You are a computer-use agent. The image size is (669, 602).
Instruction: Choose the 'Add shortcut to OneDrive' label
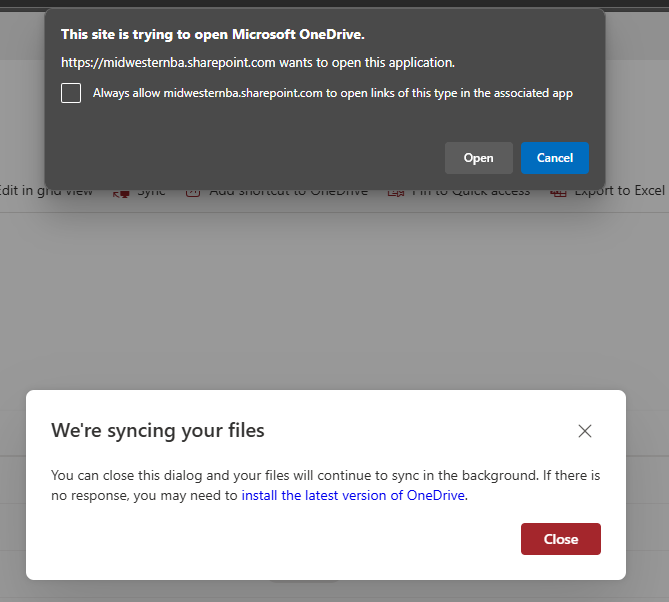click(x=288, y=191)
